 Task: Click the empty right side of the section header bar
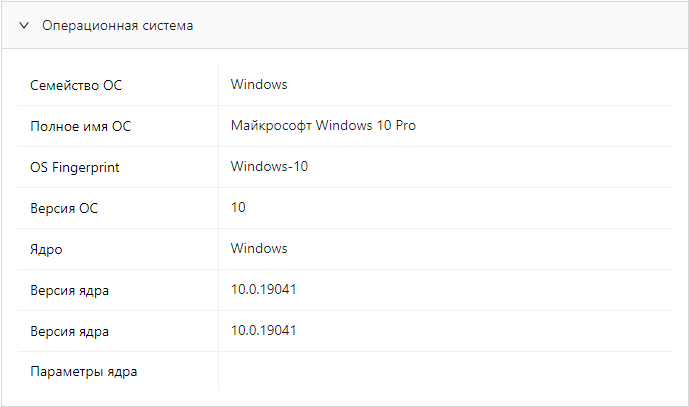(x=450, y=26)
